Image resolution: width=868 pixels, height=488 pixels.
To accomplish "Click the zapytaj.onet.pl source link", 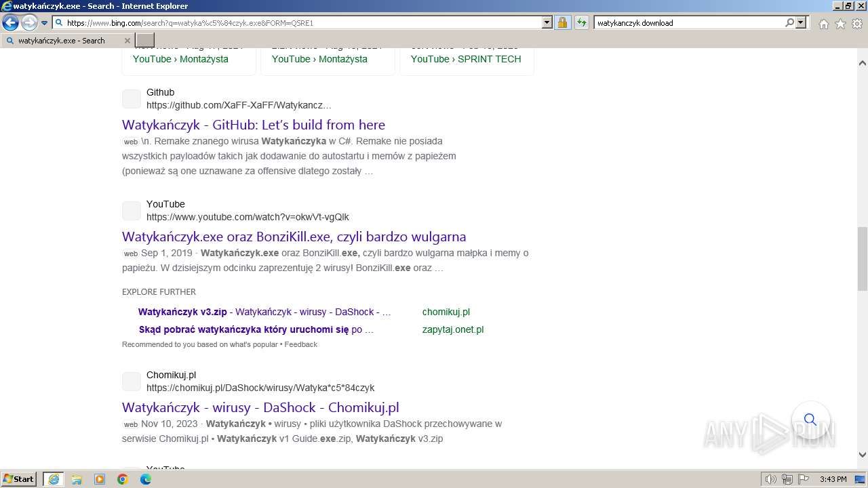I will point(453,329).
